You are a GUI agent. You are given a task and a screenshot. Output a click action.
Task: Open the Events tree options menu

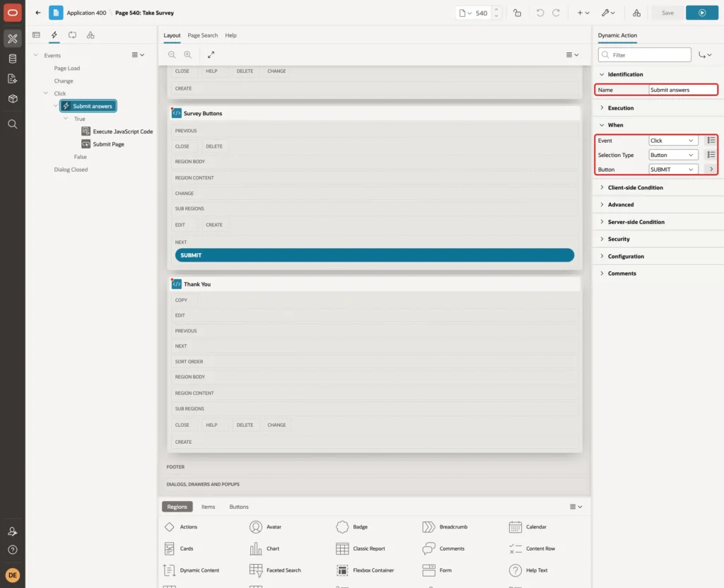pos(138,55)
